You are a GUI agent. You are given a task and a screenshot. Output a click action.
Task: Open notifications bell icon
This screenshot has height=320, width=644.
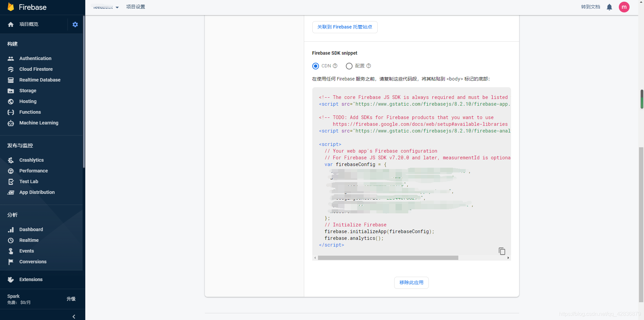pyautogui.click(x=609, y=7)
